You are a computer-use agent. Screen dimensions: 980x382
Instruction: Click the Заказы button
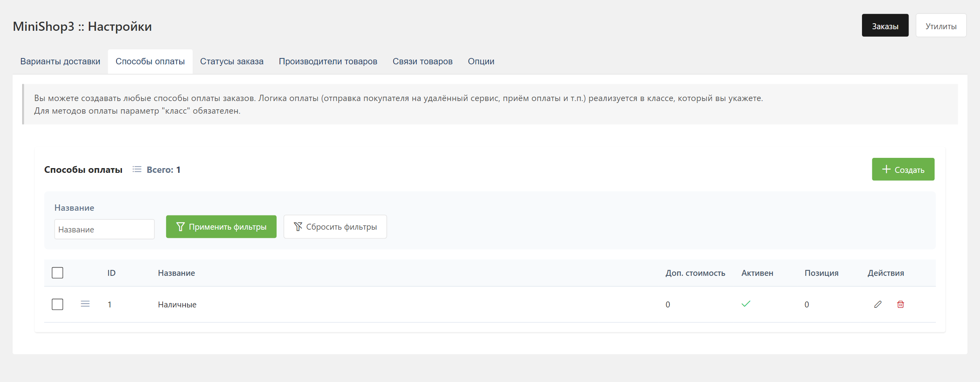[885, 26]
